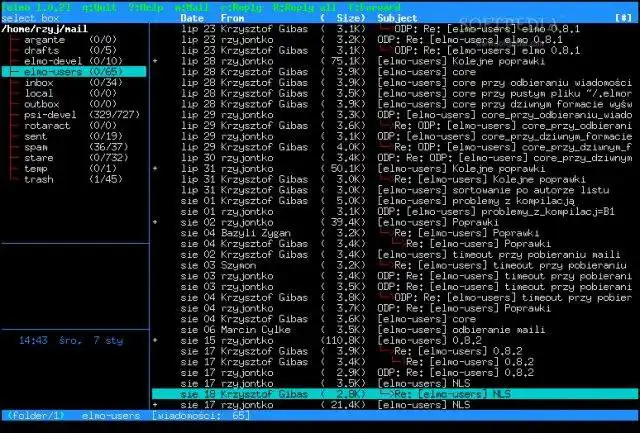Open the inbox folder
640x433 pixels.
[73, 82]
